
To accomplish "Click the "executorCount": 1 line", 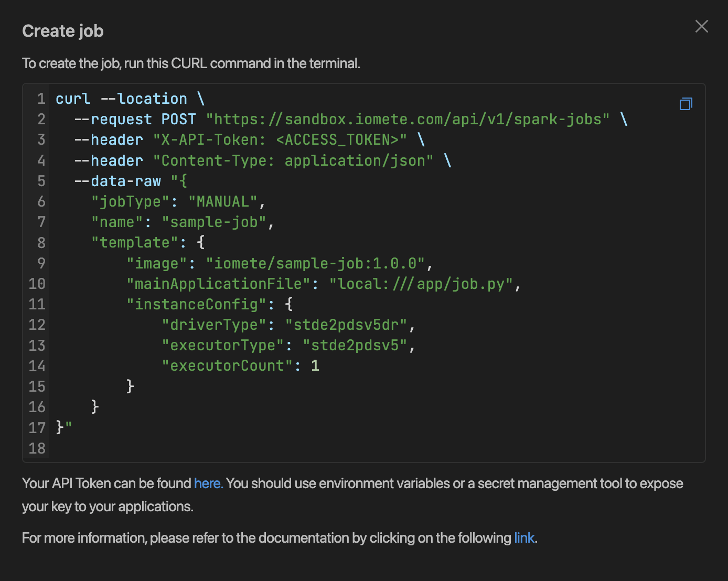I will pyautogui.click(x=240, y=365).
